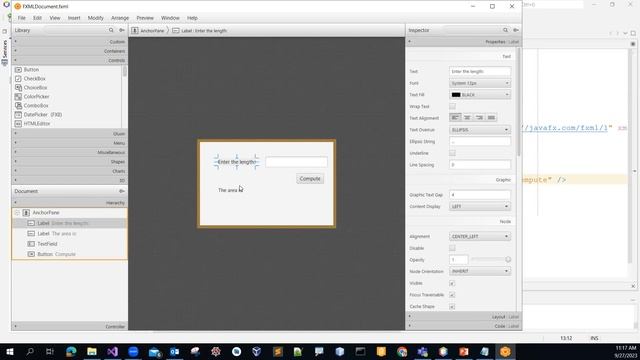Open the Alignment CENTER_LEFT dropdown
Image resolution: width=640 pixels, height=360 pixels.
point(480,236)
